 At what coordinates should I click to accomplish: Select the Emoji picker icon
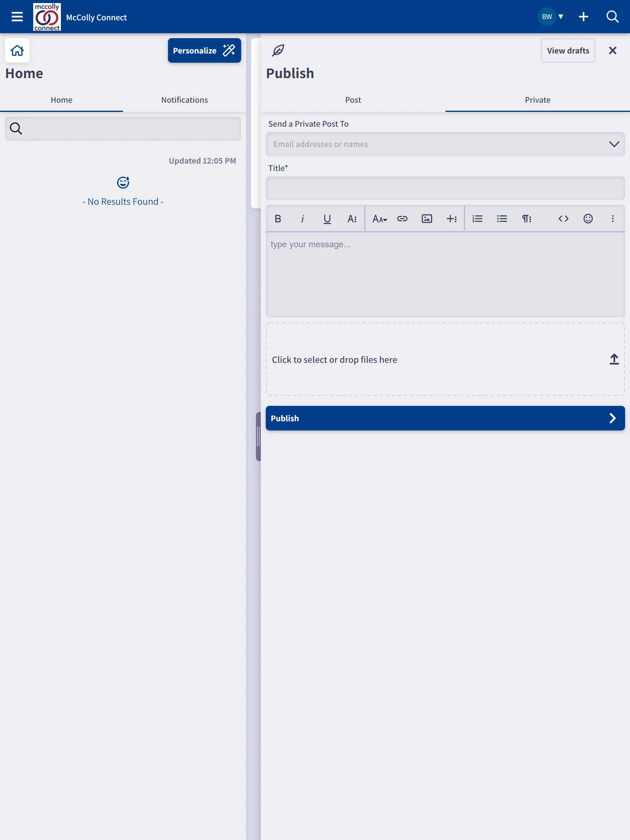point(588,218)
